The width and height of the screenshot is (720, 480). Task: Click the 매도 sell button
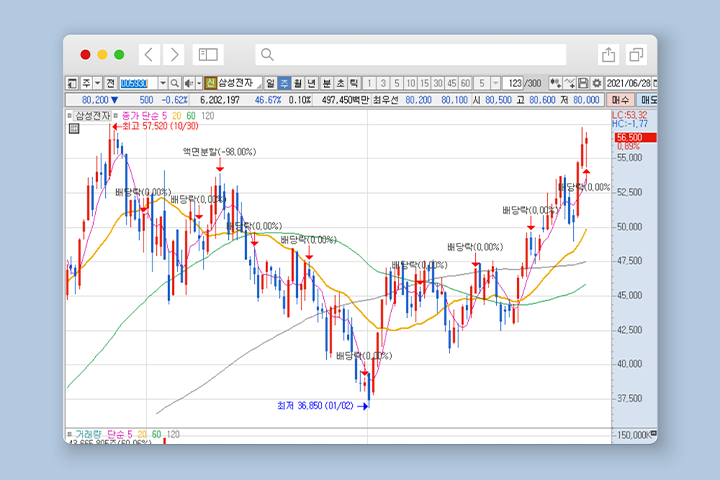tap(648, 100)
